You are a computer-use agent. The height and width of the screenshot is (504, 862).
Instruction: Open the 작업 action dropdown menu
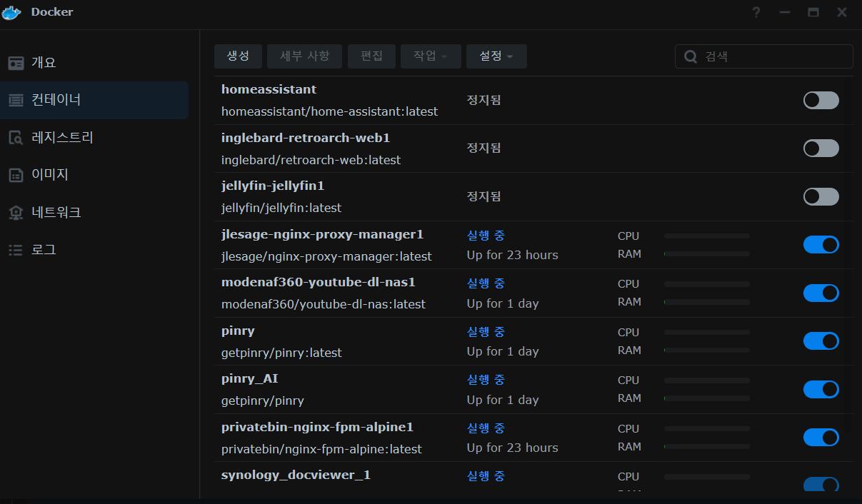(x=431, y=56)
